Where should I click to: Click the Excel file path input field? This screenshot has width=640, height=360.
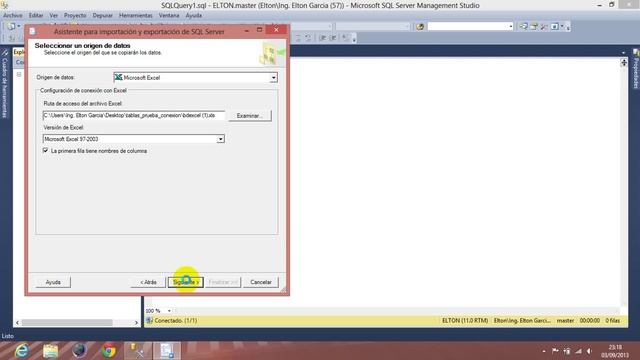(133, 116)
